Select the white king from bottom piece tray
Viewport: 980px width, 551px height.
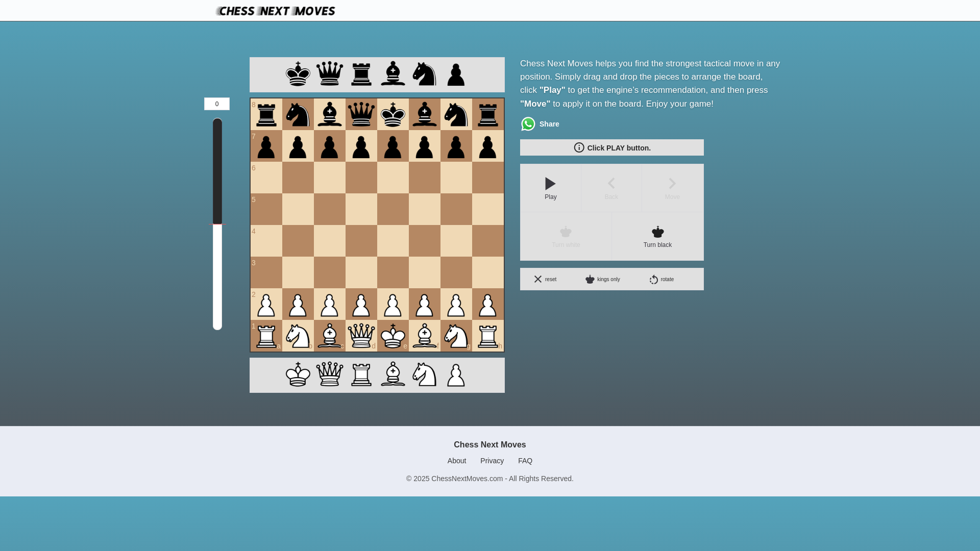tap(298, 374)
